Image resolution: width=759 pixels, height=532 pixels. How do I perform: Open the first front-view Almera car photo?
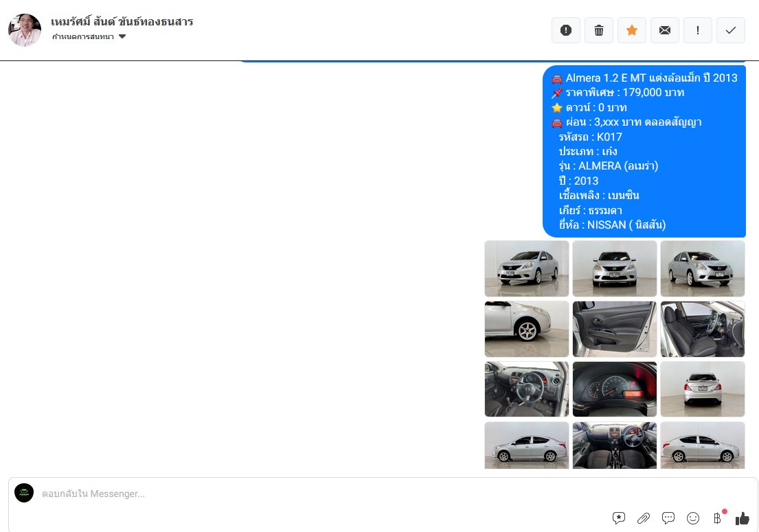(x=527, y=268)
